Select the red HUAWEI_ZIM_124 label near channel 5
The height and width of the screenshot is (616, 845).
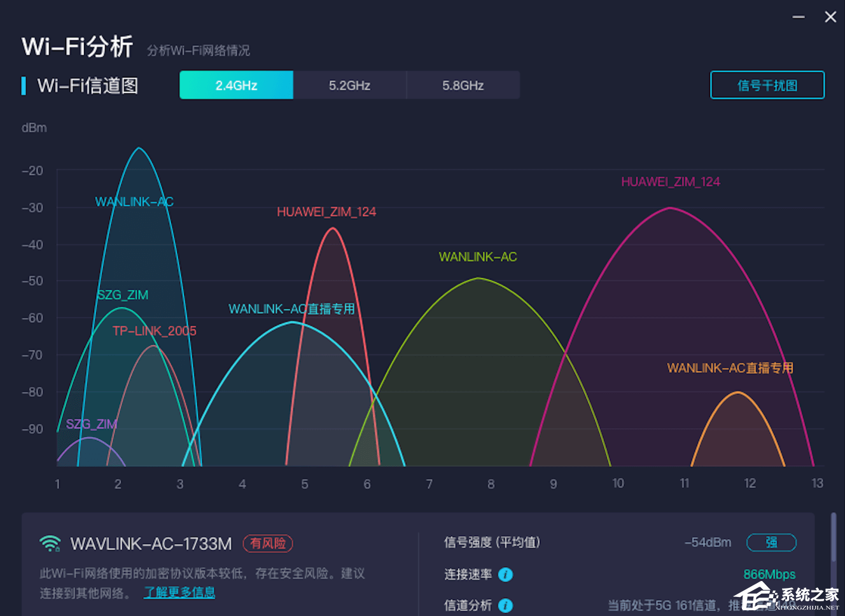point(326,212)
